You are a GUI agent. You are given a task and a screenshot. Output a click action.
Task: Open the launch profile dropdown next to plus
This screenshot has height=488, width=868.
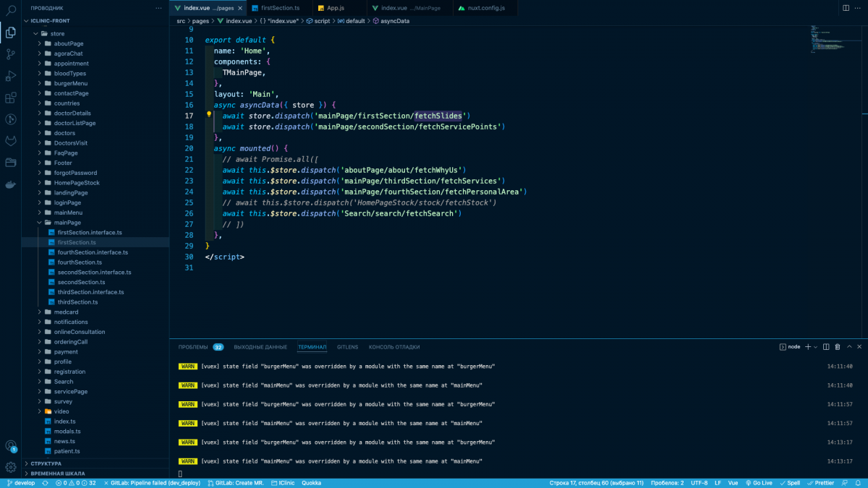[x=816, y=347]
